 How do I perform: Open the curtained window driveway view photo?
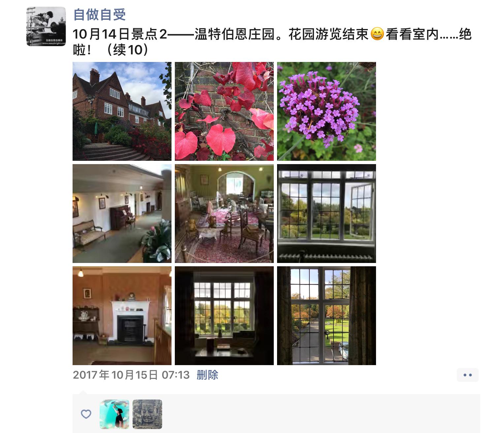(x=327, y=316)
